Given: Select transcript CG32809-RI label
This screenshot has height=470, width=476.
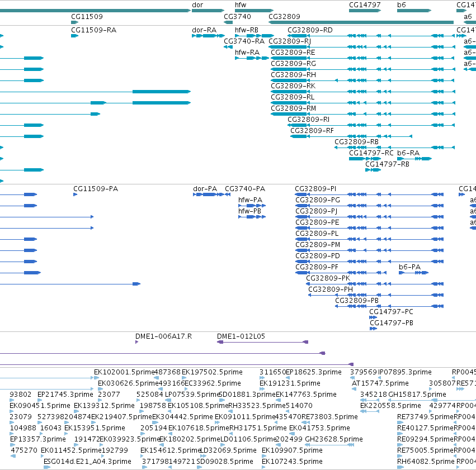Looking at the screenshot, I should 308,120.
